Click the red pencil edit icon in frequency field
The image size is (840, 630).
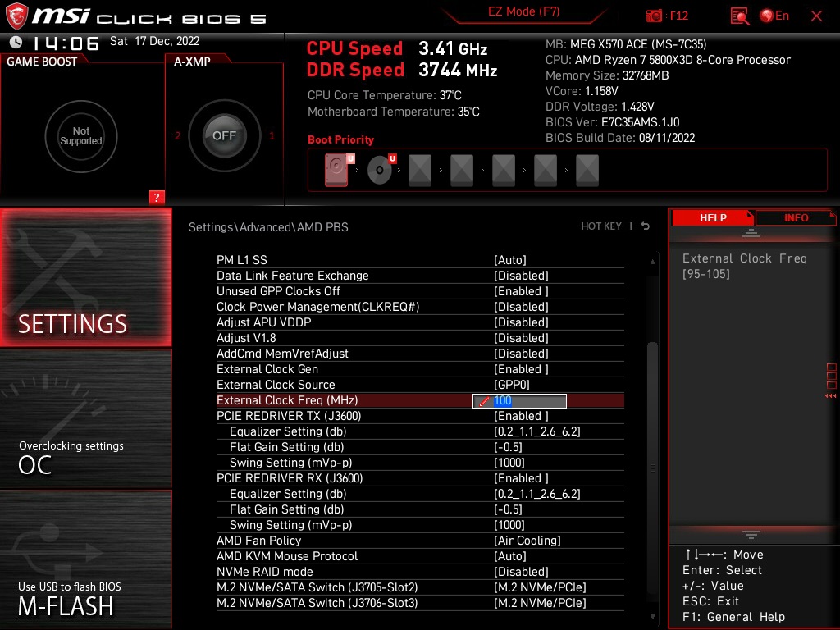484,400
